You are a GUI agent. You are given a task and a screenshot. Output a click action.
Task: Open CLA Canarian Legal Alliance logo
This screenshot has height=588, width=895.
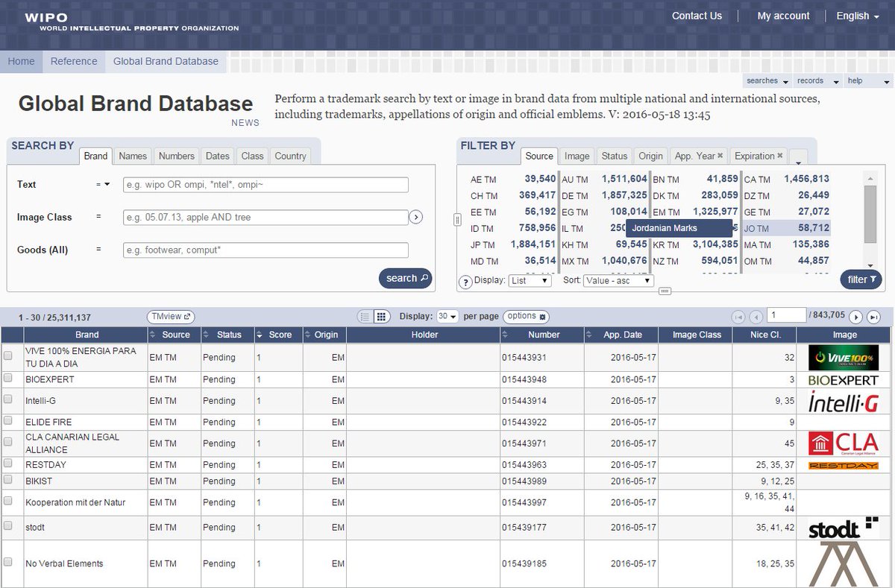844,443
